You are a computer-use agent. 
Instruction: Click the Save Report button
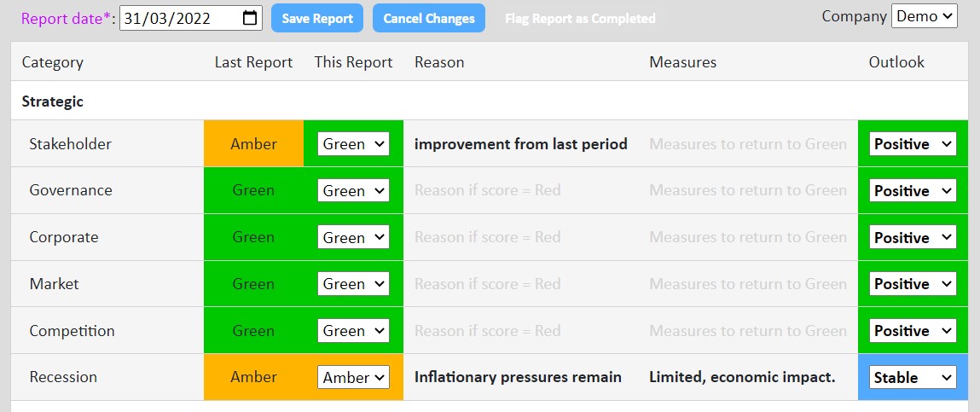pyautogui.click(x=317, y=18)
